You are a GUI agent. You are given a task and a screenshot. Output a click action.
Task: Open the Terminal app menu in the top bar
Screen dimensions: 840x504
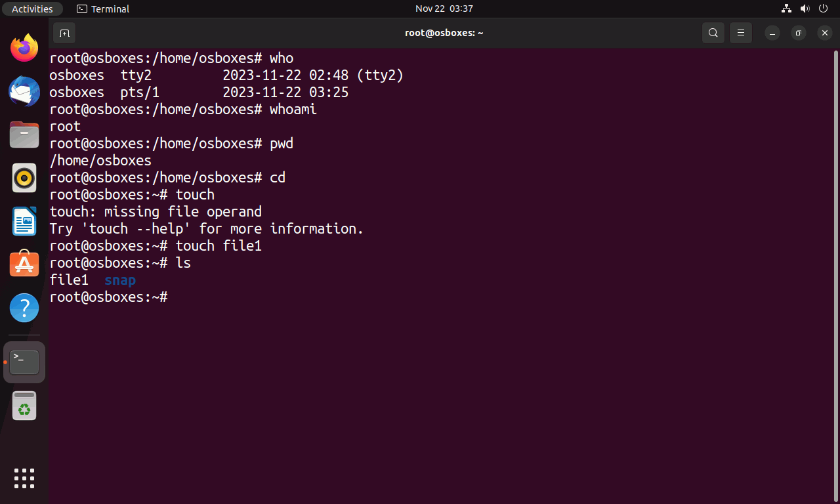pyautogui.click(x=103, y=9)
